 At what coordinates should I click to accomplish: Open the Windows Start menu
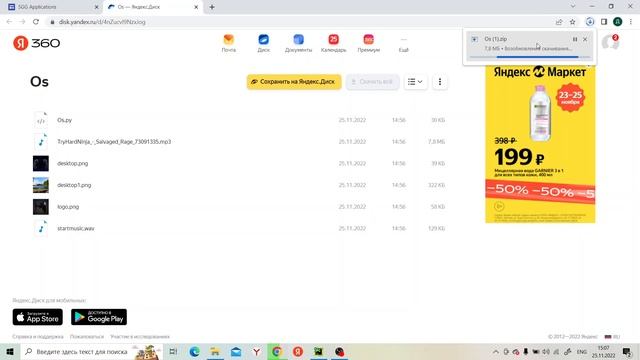pyautogui.click(x=10, y=351)
